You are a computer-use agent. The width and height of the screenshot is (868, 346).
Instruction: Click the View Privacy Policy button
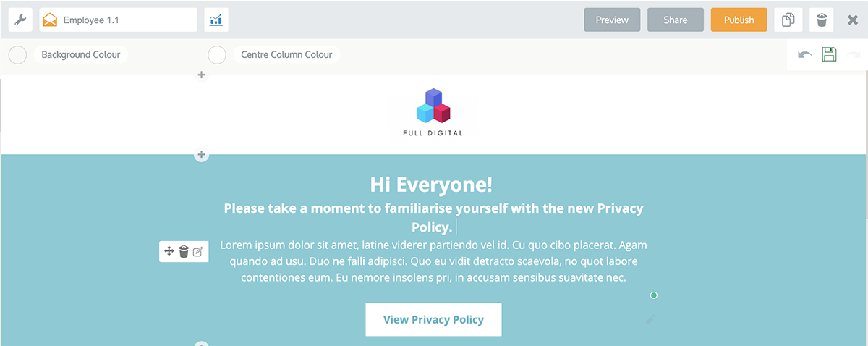433,319
